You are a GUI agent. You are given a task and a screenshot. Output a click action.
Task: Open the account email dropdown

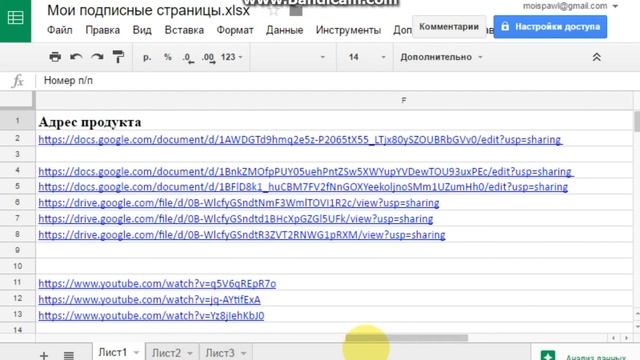click(x=571, y=6)
